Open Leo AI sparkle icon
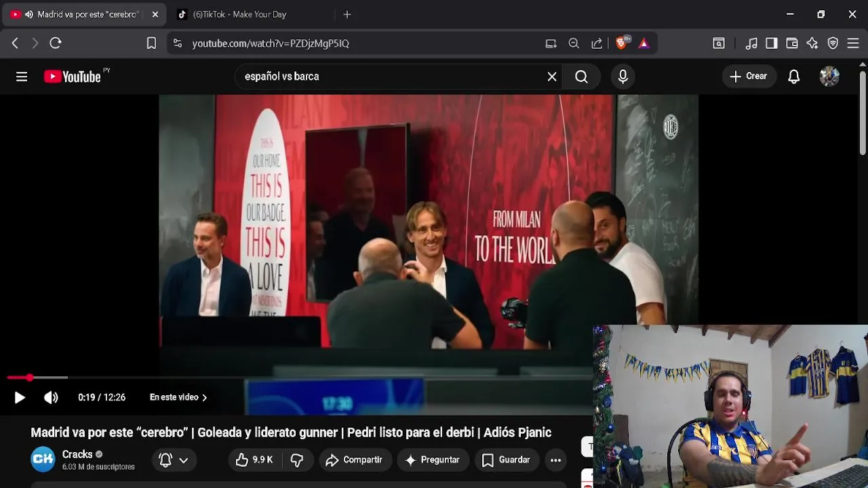 (x=812, y=43)
